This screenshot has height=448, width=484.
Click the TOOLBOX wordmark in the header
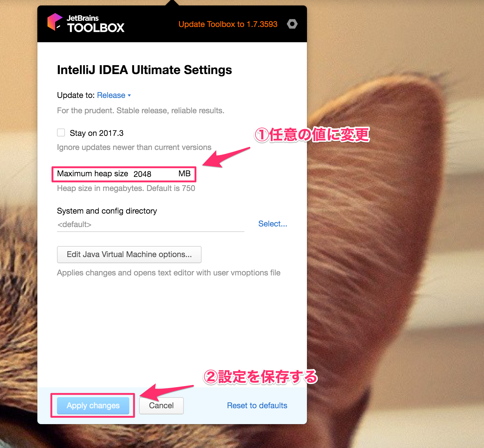(96, 28)
